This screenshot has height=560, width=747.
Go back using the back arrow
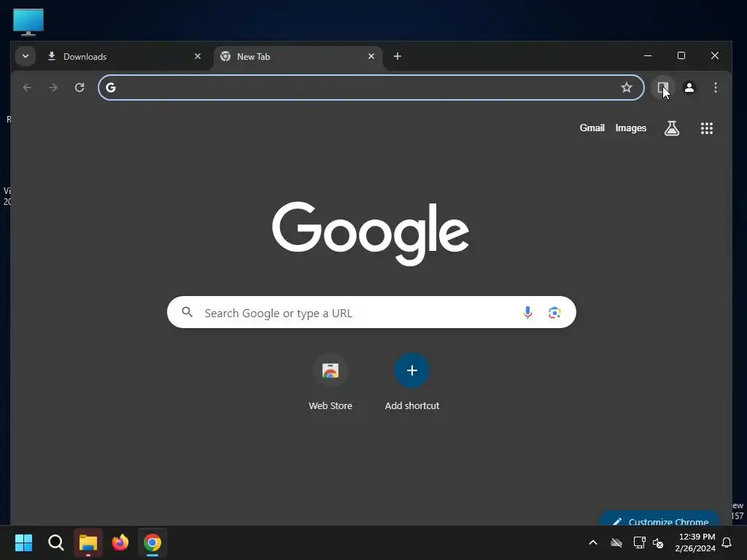click(x=27, y=87)
